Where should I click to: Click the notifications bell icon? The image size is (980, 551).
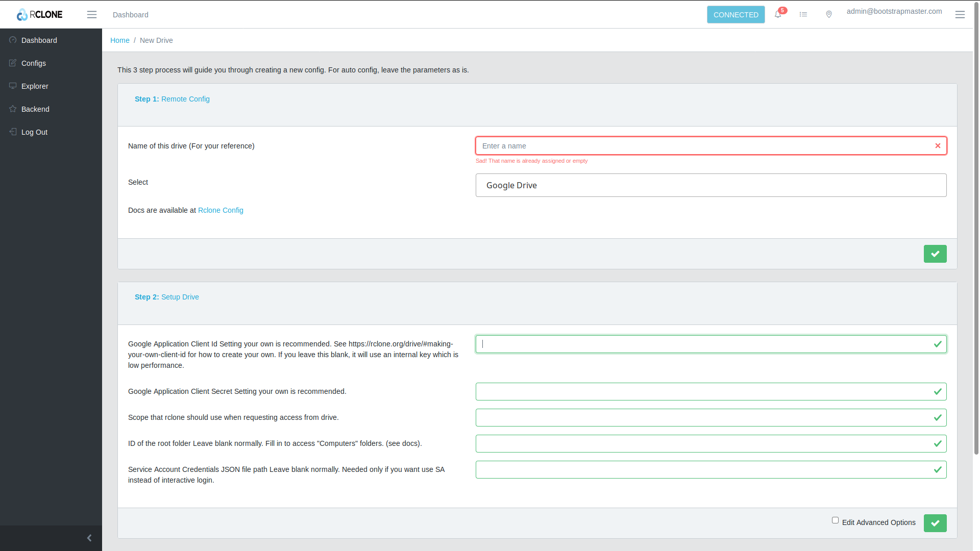coord(778,15)
